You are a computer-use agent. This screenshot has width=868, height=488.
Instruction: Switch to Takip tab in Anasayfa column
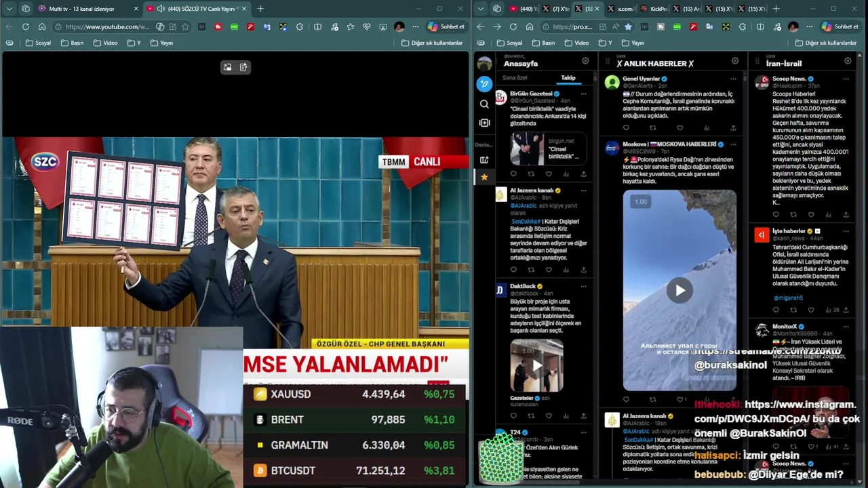[568, 78]
